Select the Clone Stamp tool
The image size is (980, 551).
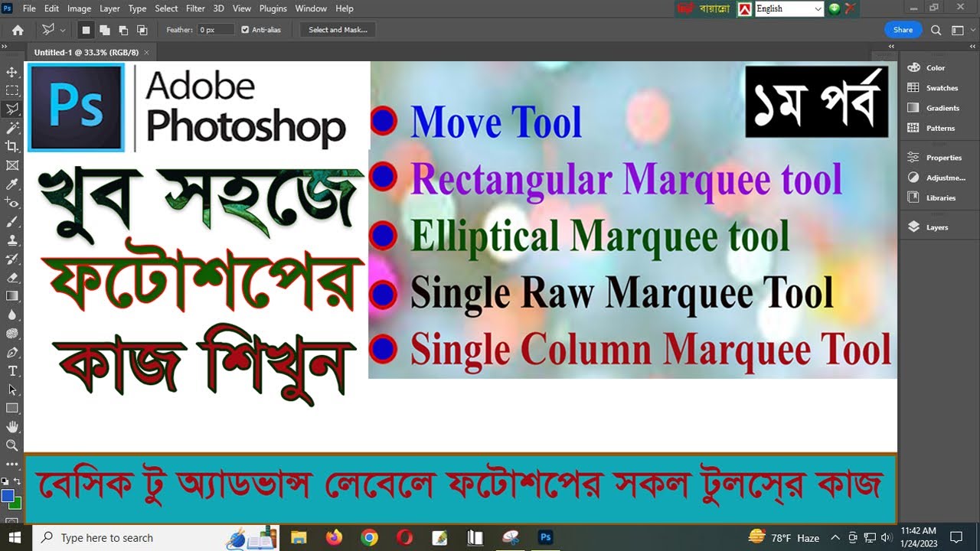click(12, 240)
